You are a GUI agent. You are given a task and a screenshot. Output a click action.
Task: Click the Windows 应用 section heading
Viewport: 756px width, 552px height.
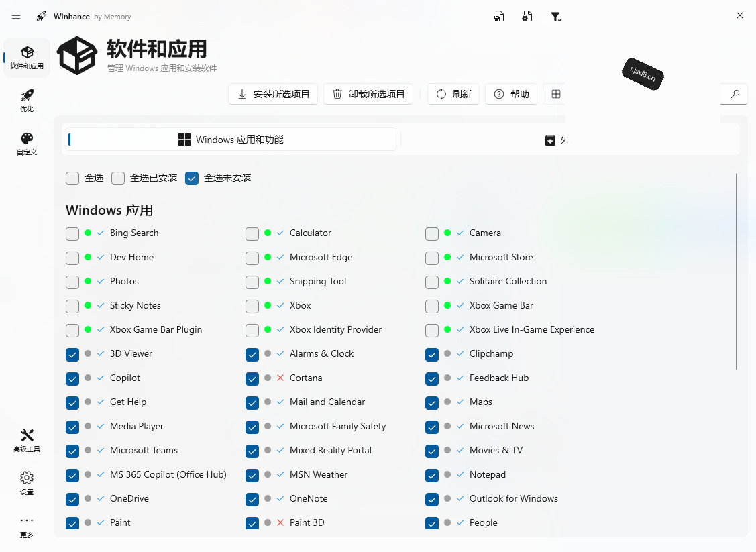(x=109, y=210)
